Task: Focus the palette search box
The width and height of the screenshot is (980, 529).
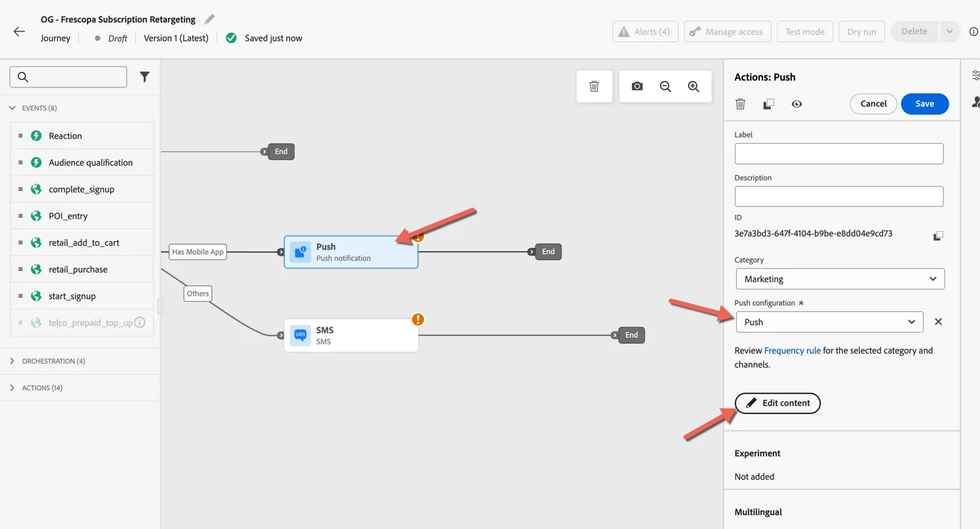Action: click(x=68, y=77)
